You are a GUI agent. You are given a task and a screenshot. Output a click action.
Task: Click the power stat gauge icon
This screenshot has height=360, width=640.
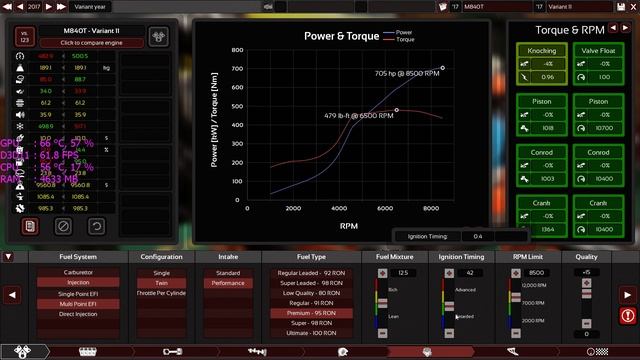20,56
